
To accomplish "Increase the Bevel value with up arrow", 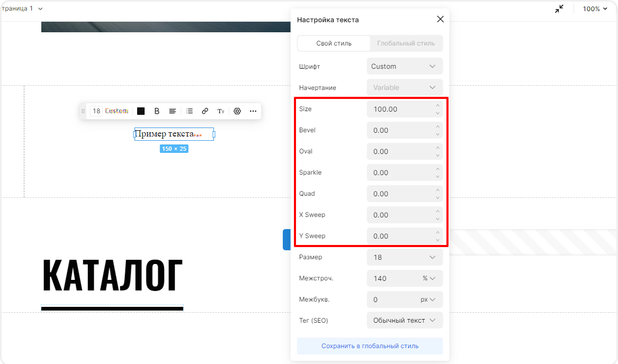I will (437, 127).
